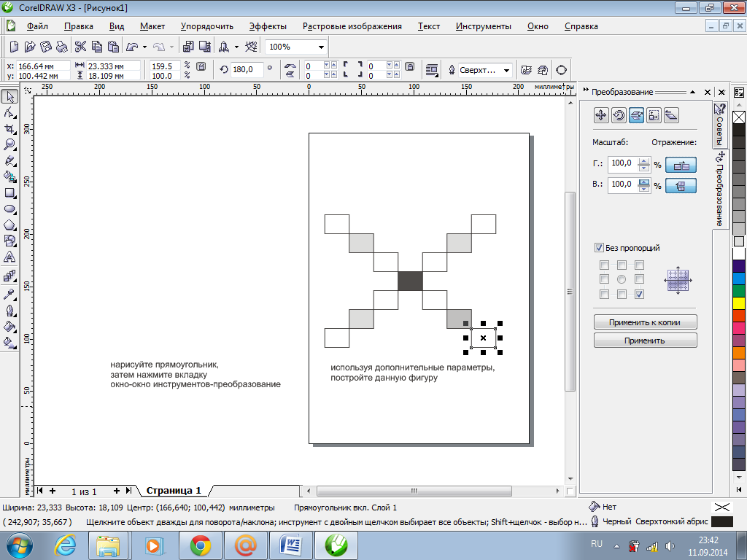Click the Position transformation icon in docker
Screen dimensions: 747x560
point(601,114)
